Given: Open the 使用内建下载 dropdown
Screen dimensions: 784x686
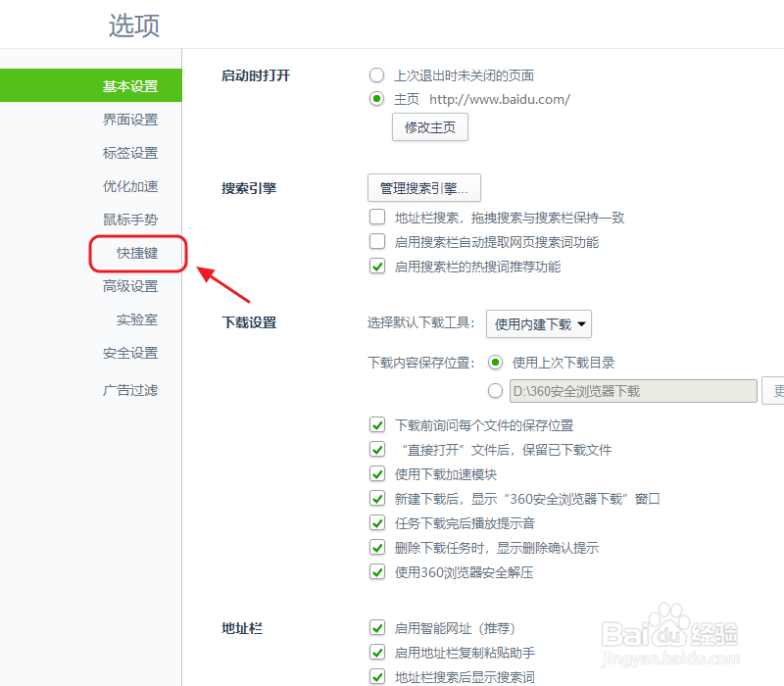Looking at the screenshot, I should [x=538, y=324].
